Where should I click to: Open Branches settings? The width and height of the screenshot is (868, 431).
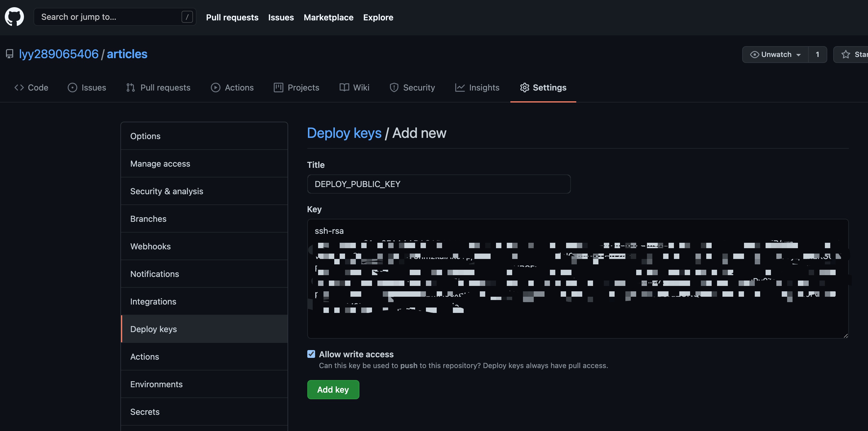pos(204,219)
